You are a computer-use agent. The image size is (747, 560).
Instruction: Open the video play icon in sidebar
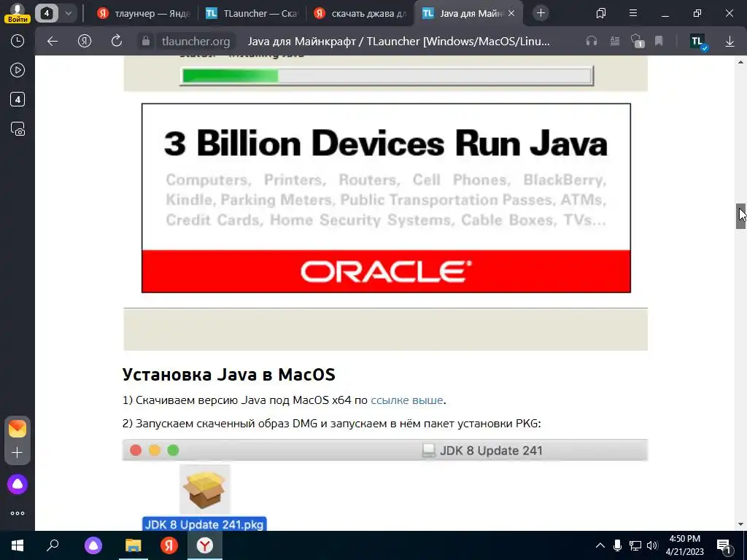click(18, 71)
